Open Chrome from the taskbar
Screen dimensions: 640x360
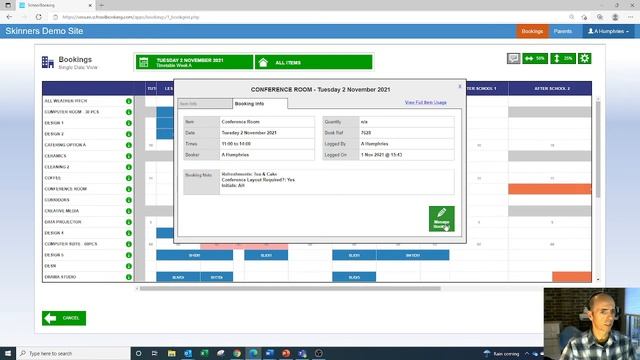point(237,353)
